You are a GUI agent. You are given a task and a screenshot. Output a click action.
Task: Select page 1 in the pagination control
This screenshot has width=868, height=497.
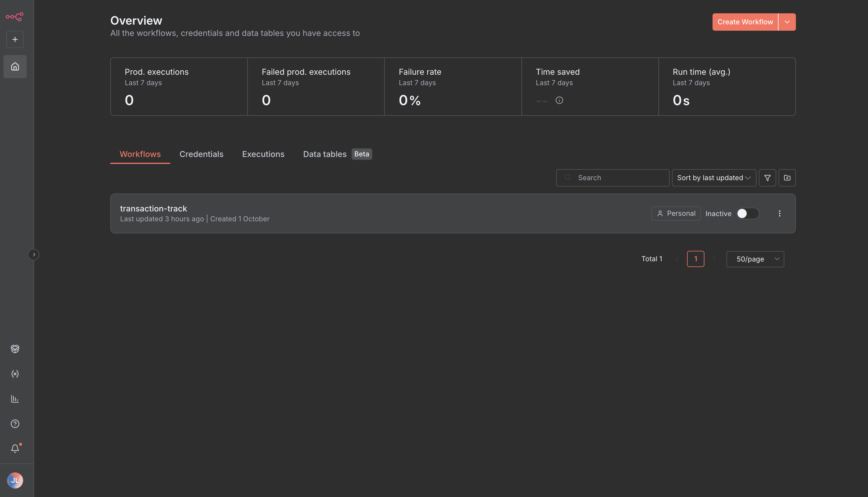[x=696, y=259]
